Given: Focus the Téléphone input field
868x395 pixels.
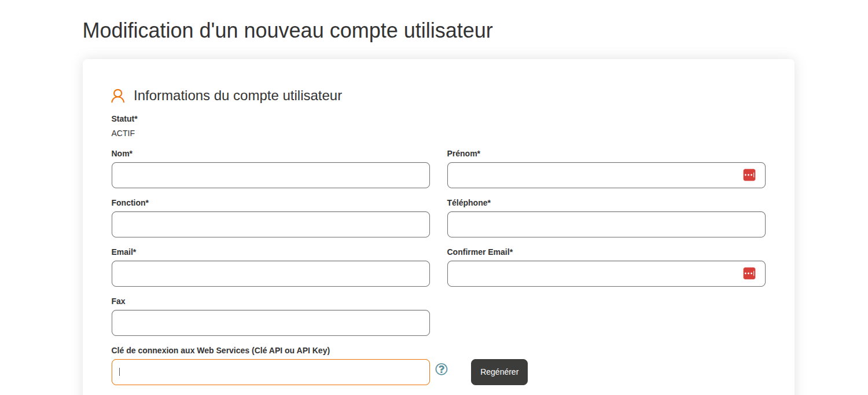Looking at the screenshot, I should point(606,224).
